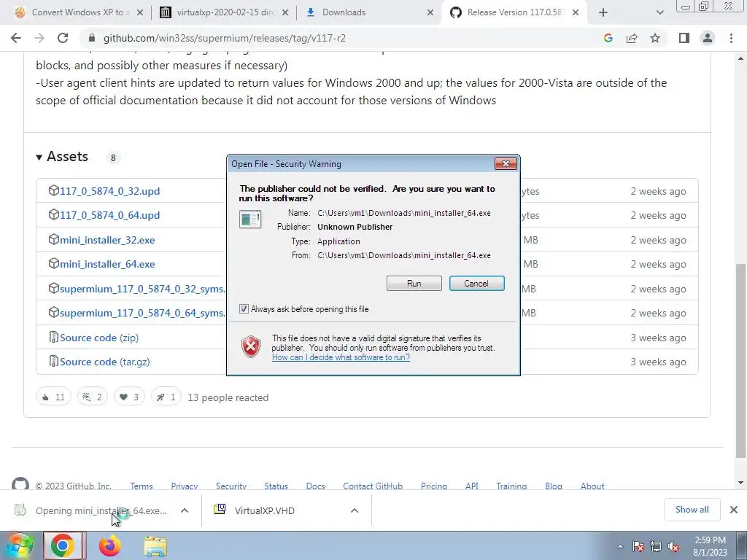747x560 pixels.
Task: Download mini_installer_64.exe asset link
Action: (107, 264)
